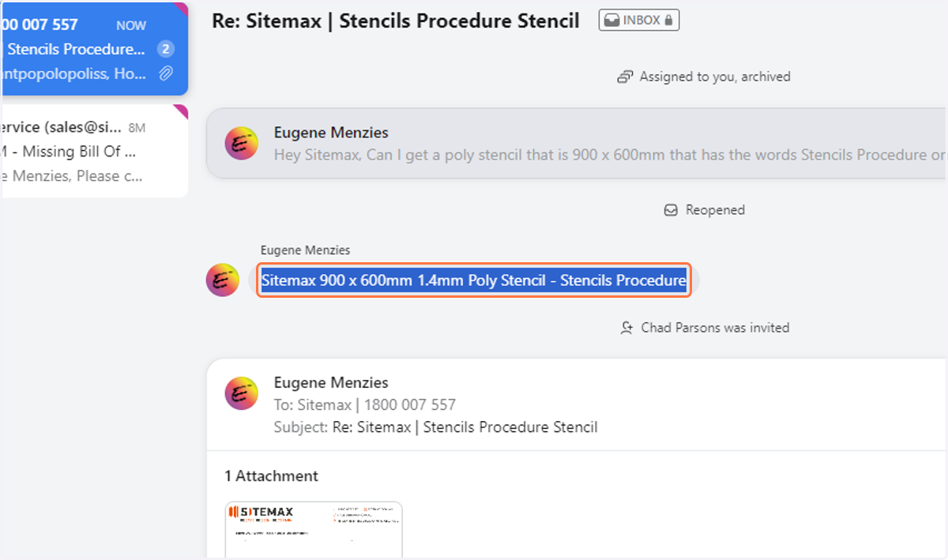This screenshot has width=948, height=560.
Task: Click the recipient Sitemax | 1800 007 557
Action: 376,405
